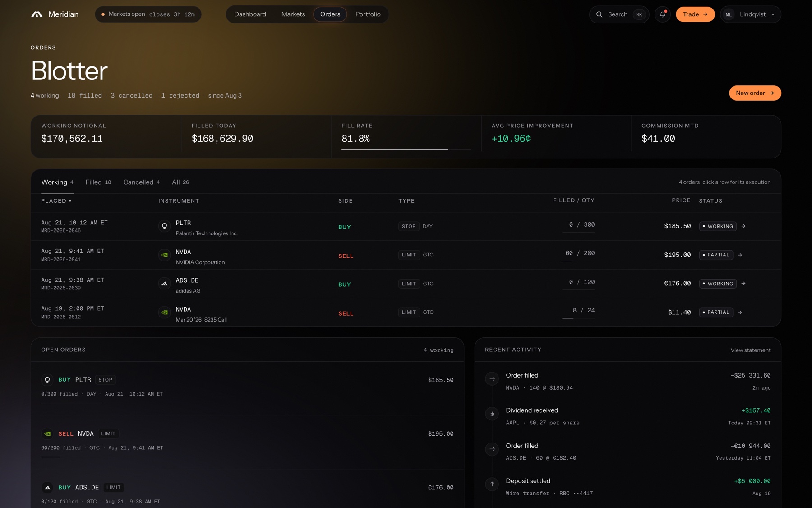The height and width of the screenshot is (508, 812).
Task: Click inside the Search field
Action: pos(619,14)
